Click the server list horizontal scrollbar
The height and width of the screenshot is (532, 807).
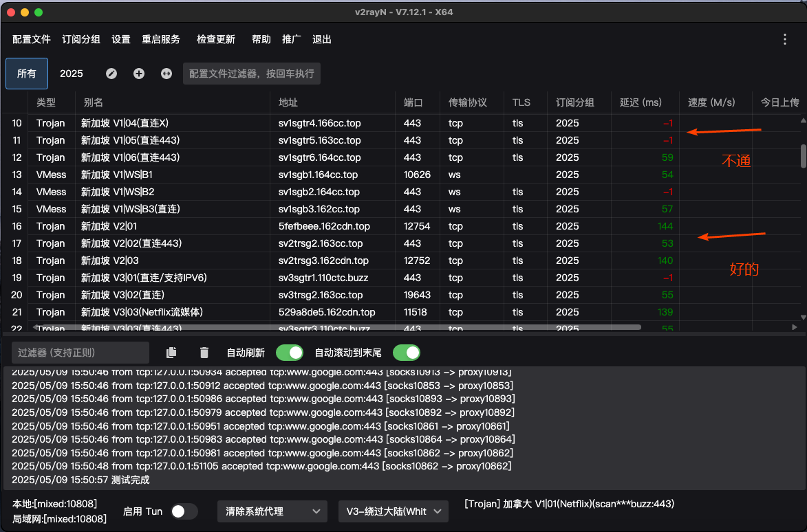click(339, 327)
